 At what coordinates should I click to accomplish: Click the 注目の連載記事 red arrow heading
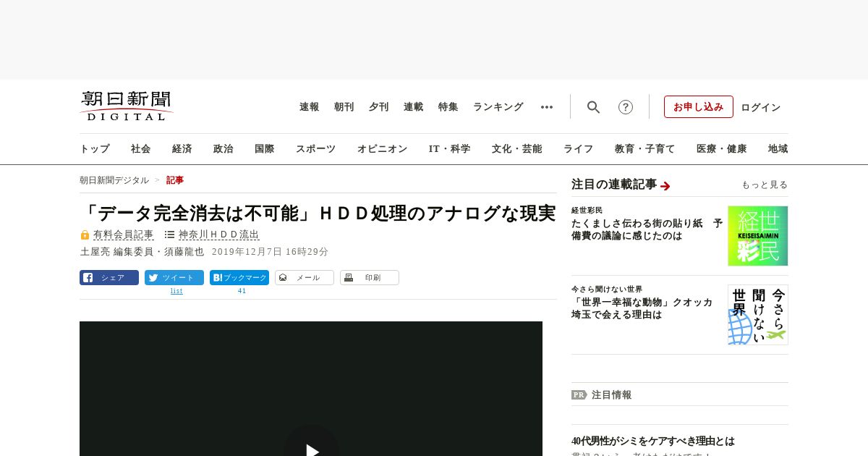click(x=621, y=185)
